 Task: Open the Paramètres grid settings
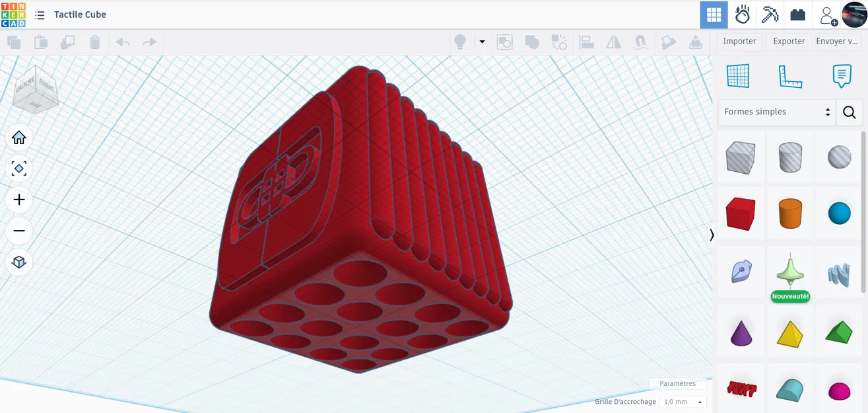coord(677,383)
